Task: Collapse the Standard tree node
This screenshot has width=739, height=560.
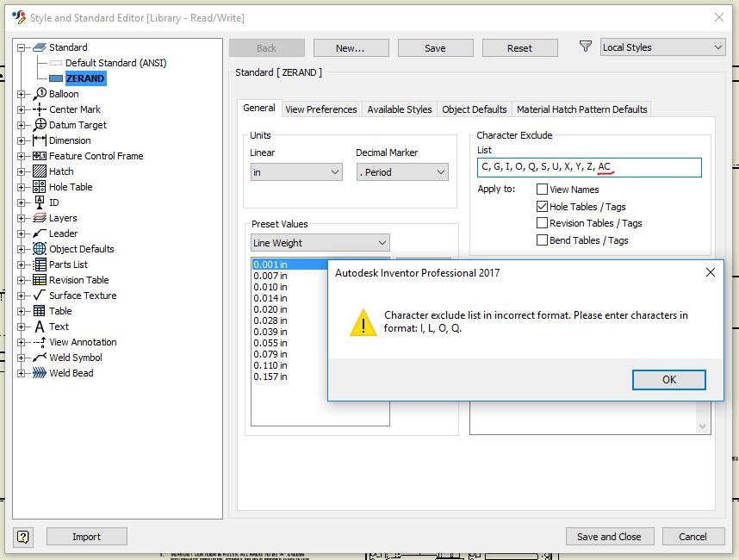Action: (21, 47)
